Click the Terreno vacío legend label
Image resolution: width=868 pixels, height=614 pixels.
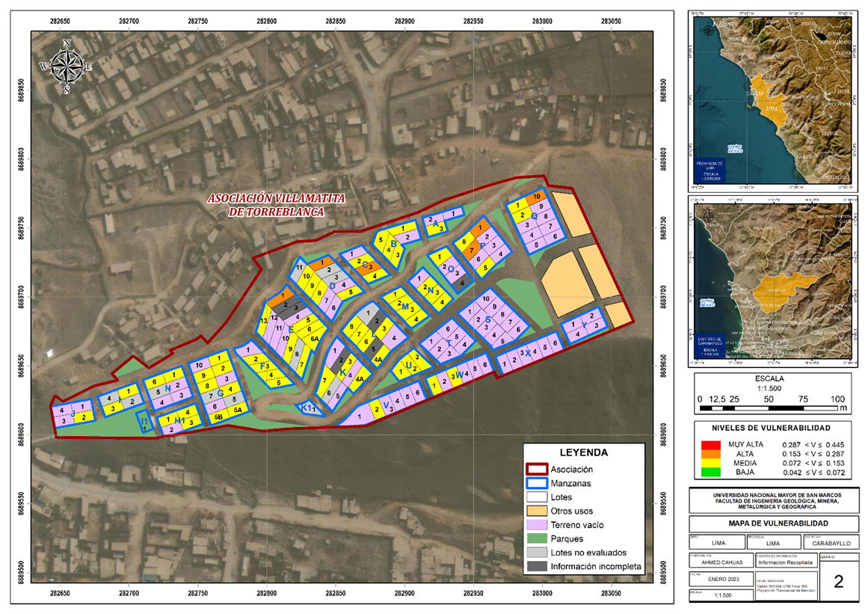tap(577, 525)
